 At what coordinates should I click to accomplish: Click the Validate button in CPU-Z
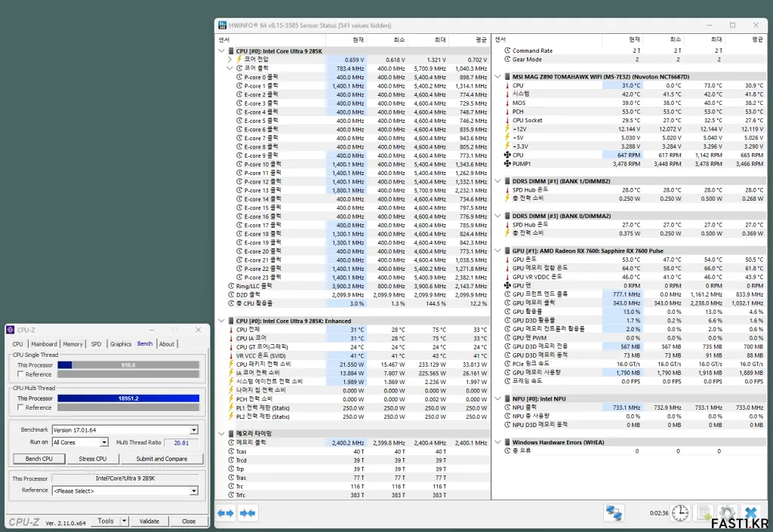pyautogui.click(x=149, y=521)
